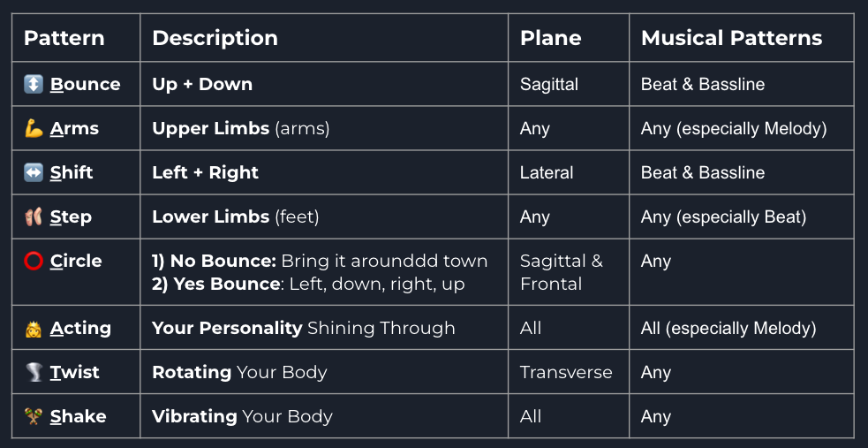Screen dimensions: 868x448
Task: Click the feet icon beside Step
Action: click(x=34, y=217)
